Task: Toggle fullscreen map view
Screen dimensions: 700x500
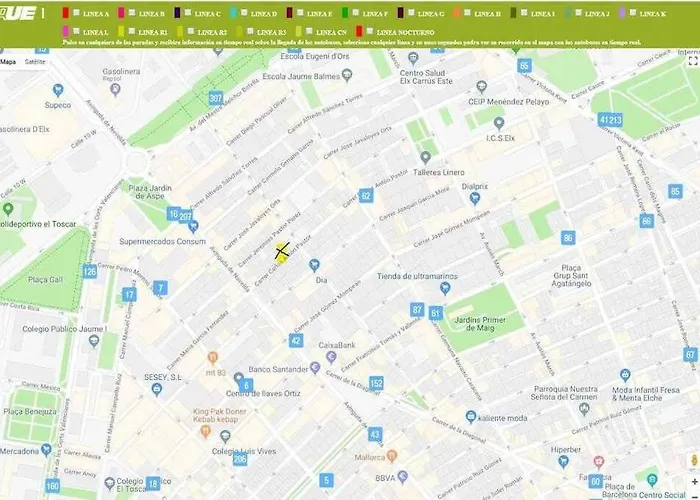Action: 693,61
